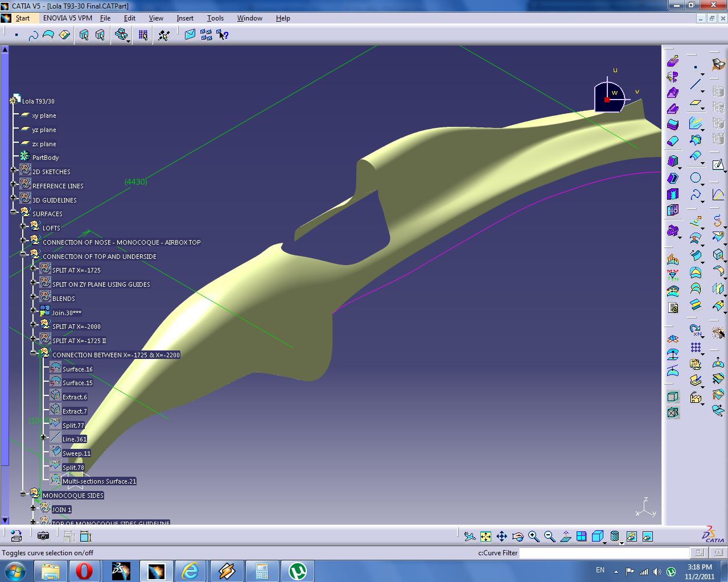Click the rectangular pattern grid icon
Image resolution: width=728 pixels, height=582 pixels.
[x=695, y=347]
